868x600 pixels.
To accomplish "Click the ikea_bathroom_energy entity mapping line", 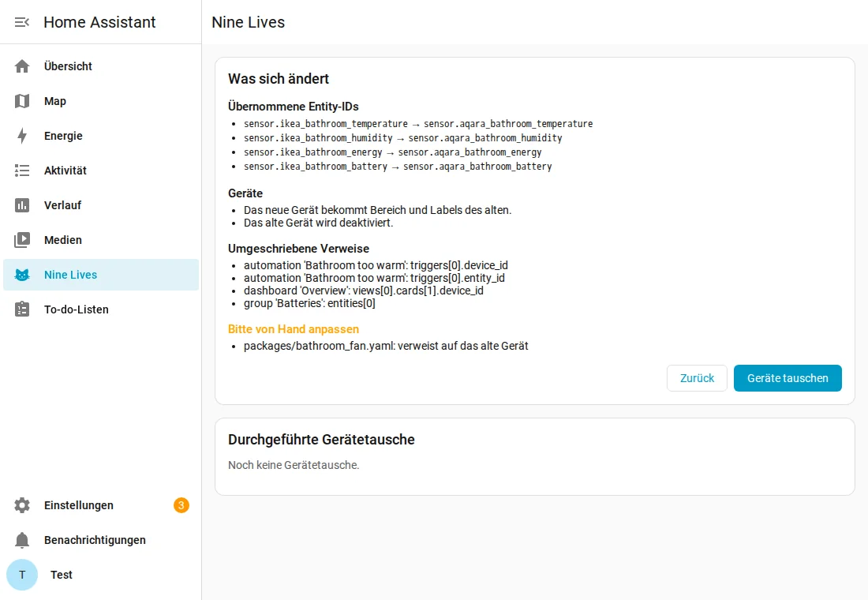I will [x=392, y=152].
